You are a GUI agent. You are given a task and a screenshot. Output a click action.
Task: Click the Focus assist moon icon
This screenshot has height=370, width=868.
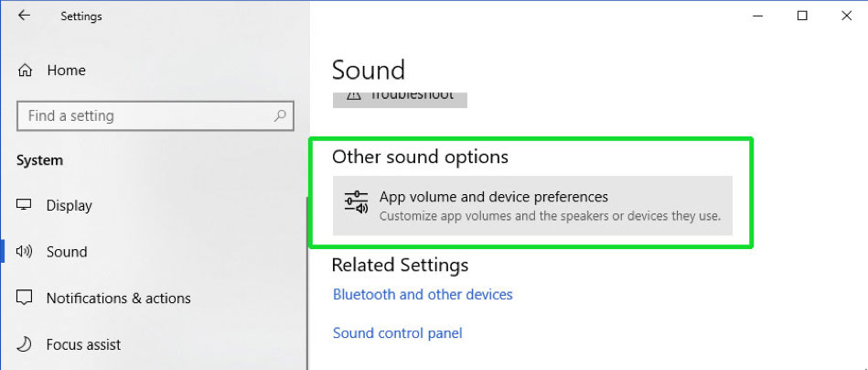24,344
